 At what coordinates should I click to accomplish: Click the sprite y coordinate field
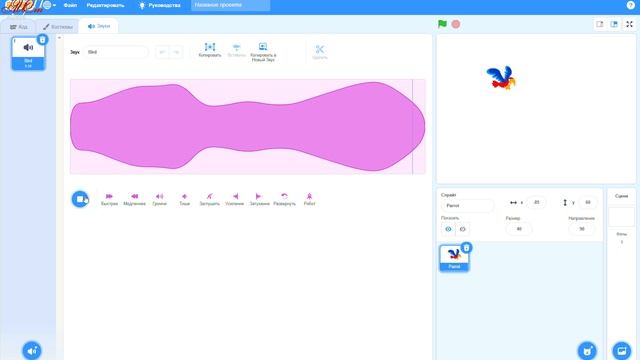588,202
